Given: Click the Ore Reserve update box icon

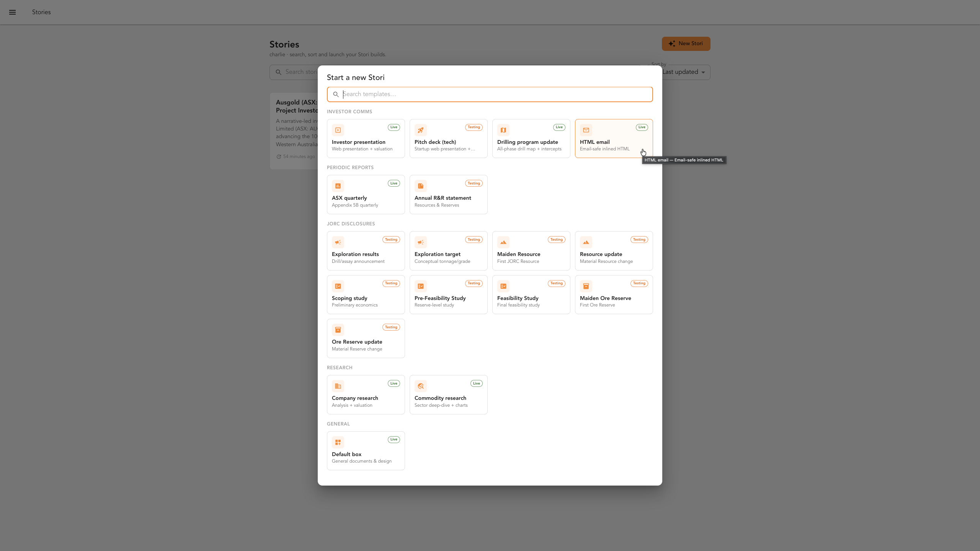Looking at the screenshot, I should coord(338,330).
